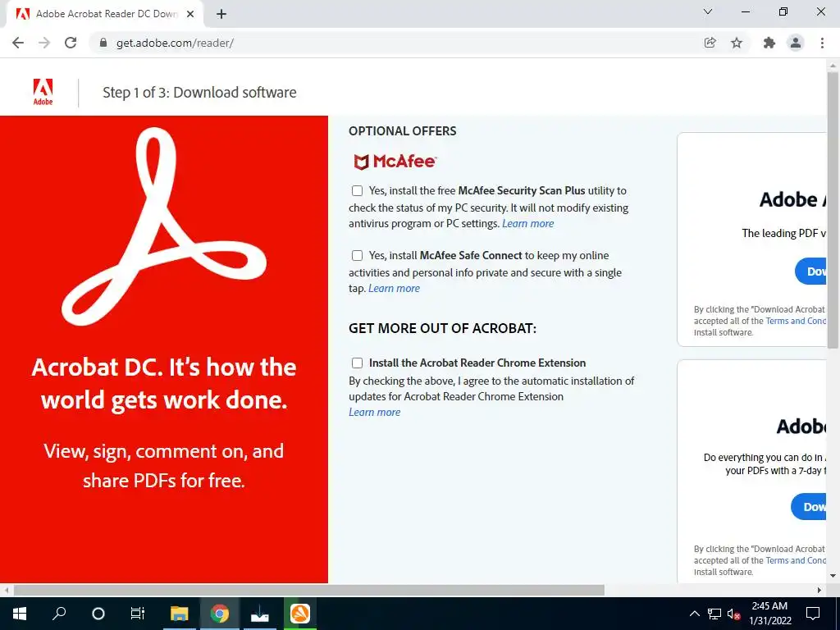The height and width of the screenshot is (630, 840).
Task: Click the white Acrobat logo in red banner
Action: 163,226
